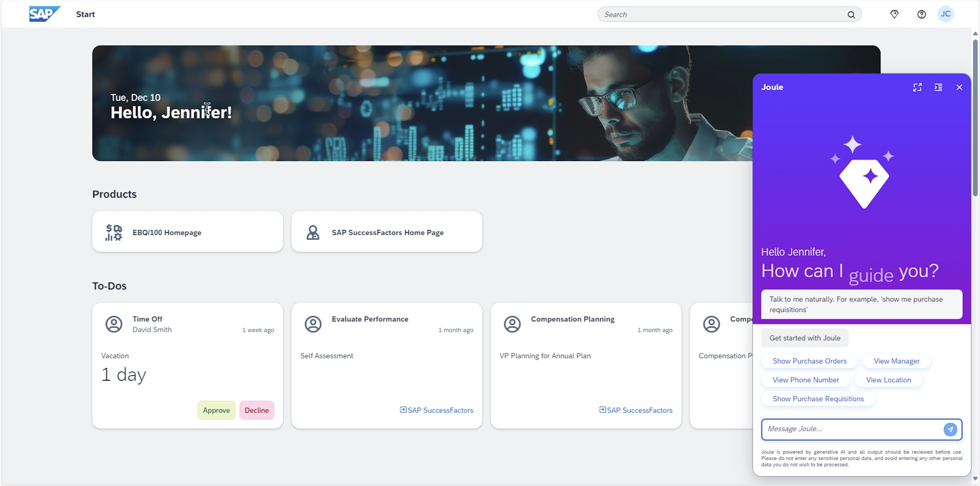Click the Joule panel title
980x486 pixels.
(x=772, y=87)
